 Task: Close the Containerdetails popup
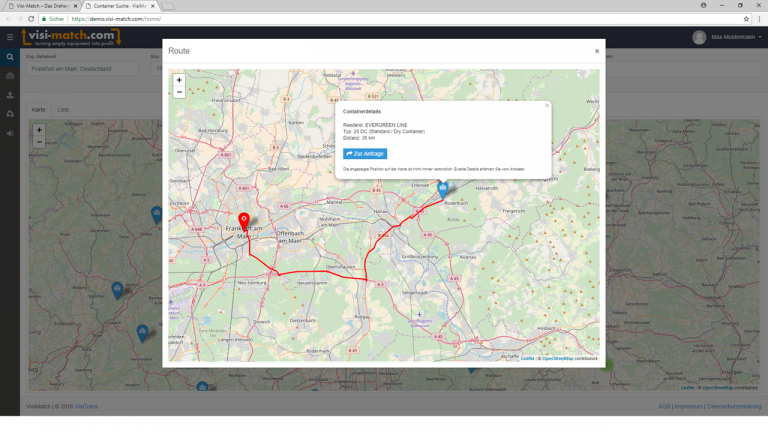546,105
